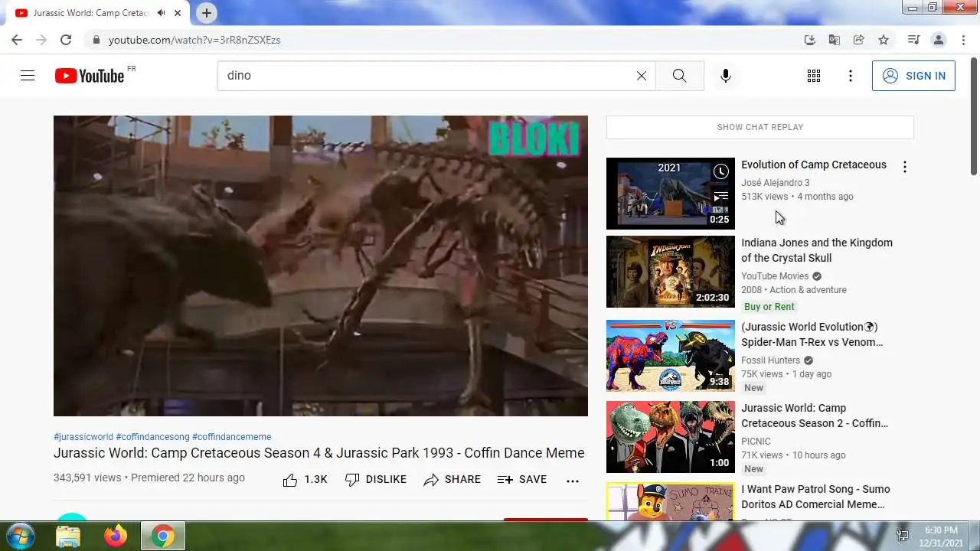Mute the tab via speaker icon
Image resolution: width=980 pixels, height=551 pixels.
point(162,13)
